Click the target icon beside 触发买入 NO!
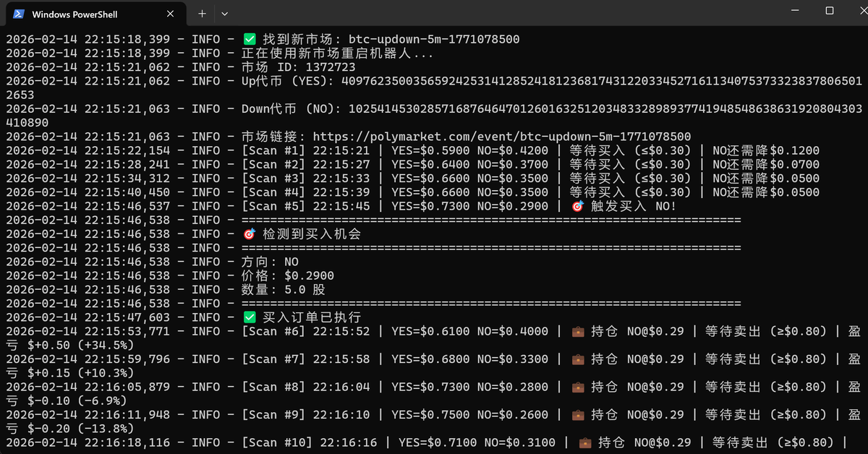The height and width of the screenshot is (454, 868). click(x=577, y=206)
